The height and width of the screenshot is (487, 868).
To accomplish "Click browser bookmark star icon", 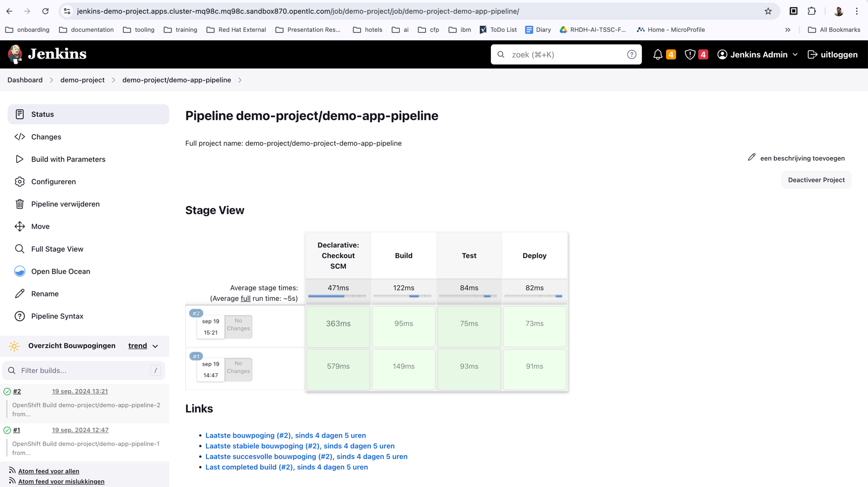I will (x=768, y=11).
